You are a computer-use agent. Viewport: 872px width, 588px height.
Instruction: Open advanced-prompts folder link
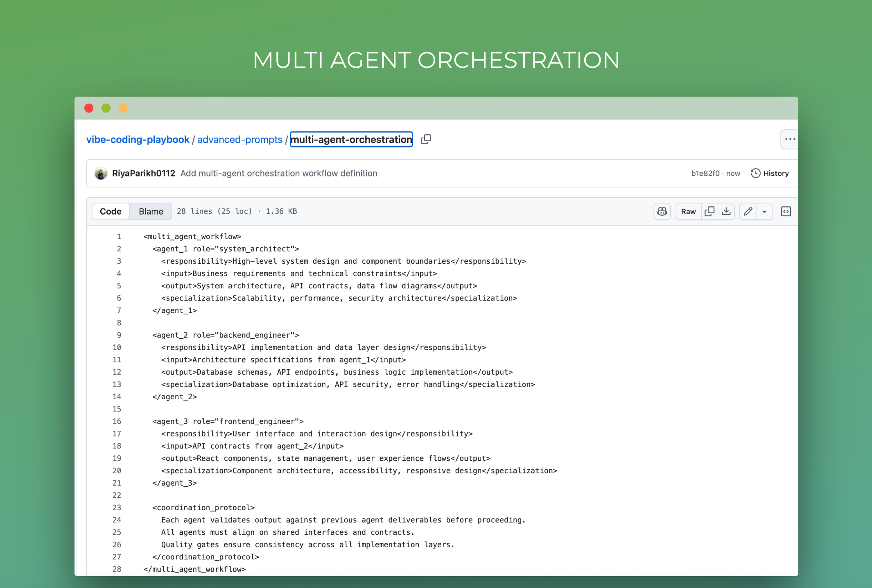[240, 140]
